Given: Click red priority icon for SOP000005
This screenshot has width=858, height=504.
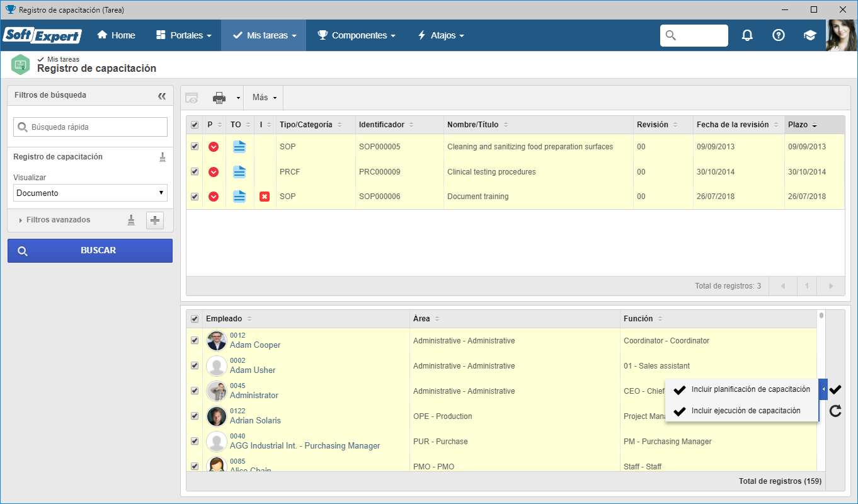Looking at the screenshot, I should 214,147.
